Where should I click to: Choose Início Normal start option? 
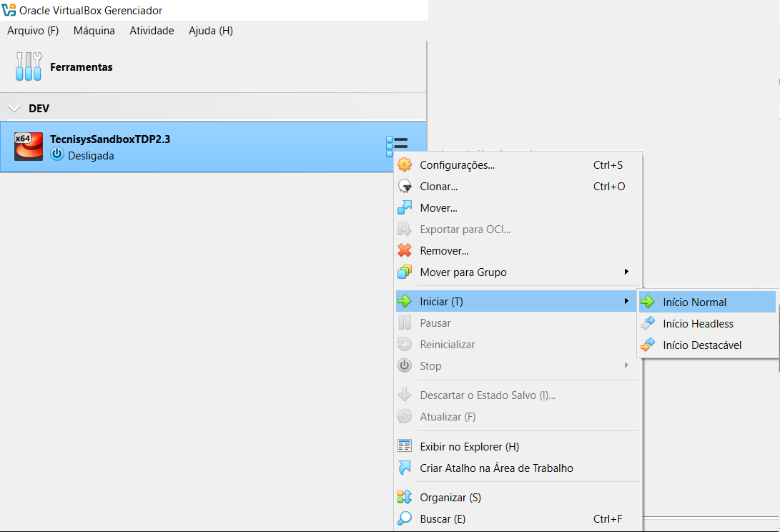(707, 302)
